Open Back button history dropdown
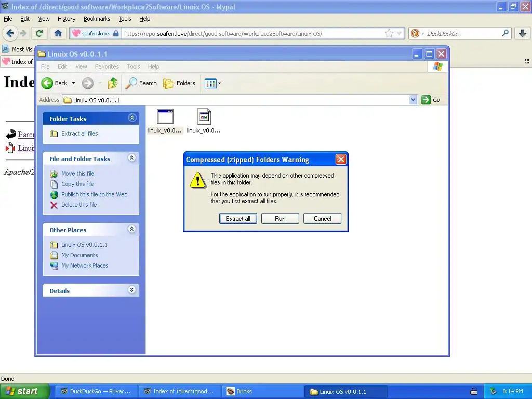 [73, 83]
